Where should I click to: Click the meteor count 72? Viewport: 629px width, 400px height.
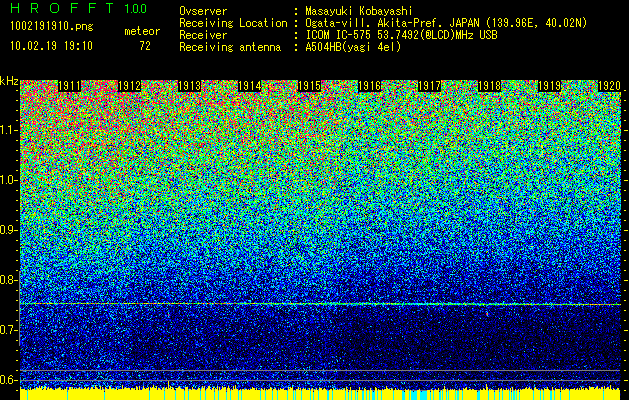[x=145, y=46]
